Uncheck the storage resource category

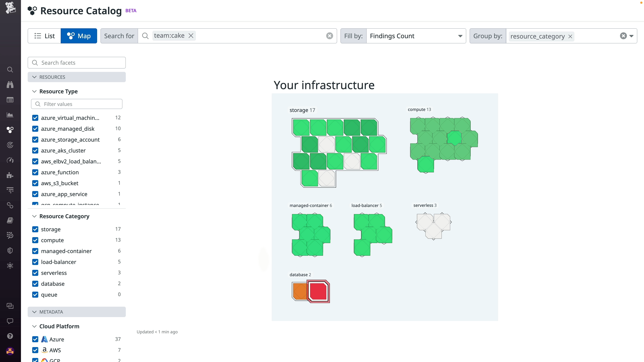coord(35,229)
